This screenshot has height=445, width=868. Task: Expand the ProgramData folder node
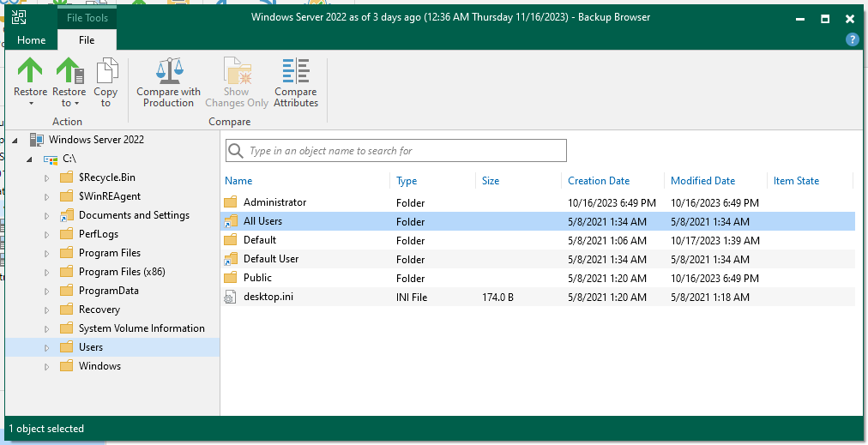tap(46, 292)
